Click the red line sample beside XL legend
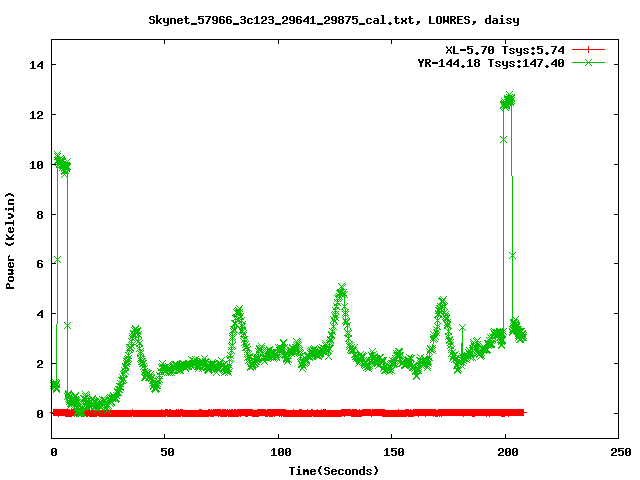Screen dimensions: 640x480 coord(588,50)
